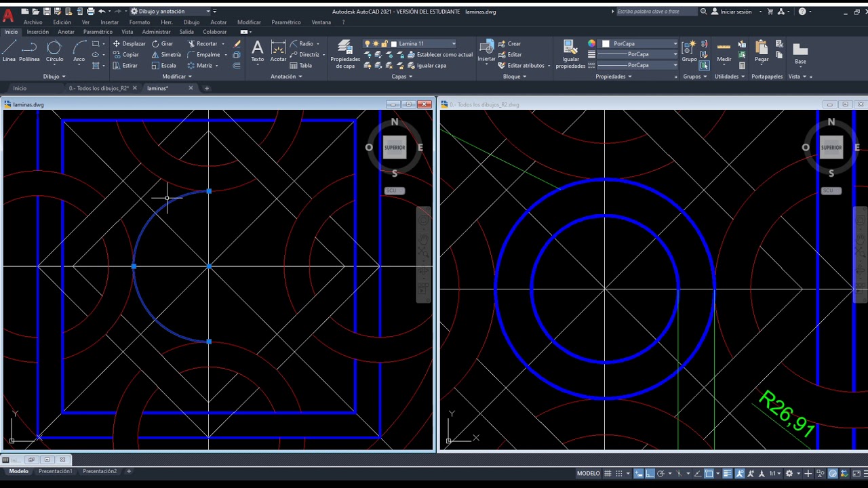The image size is (868, 488).
Task: Start the Girar rotate command
Action: tap(162, 43)
